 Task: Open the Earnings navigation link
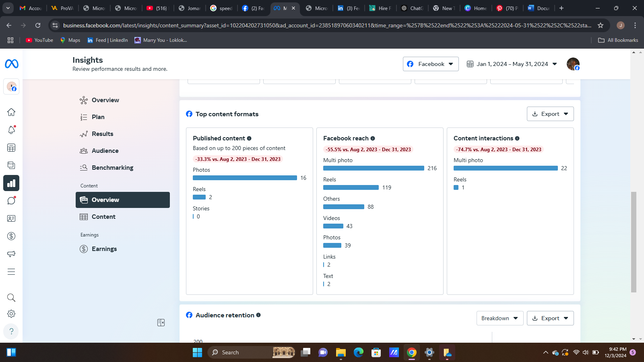(104, 249)
